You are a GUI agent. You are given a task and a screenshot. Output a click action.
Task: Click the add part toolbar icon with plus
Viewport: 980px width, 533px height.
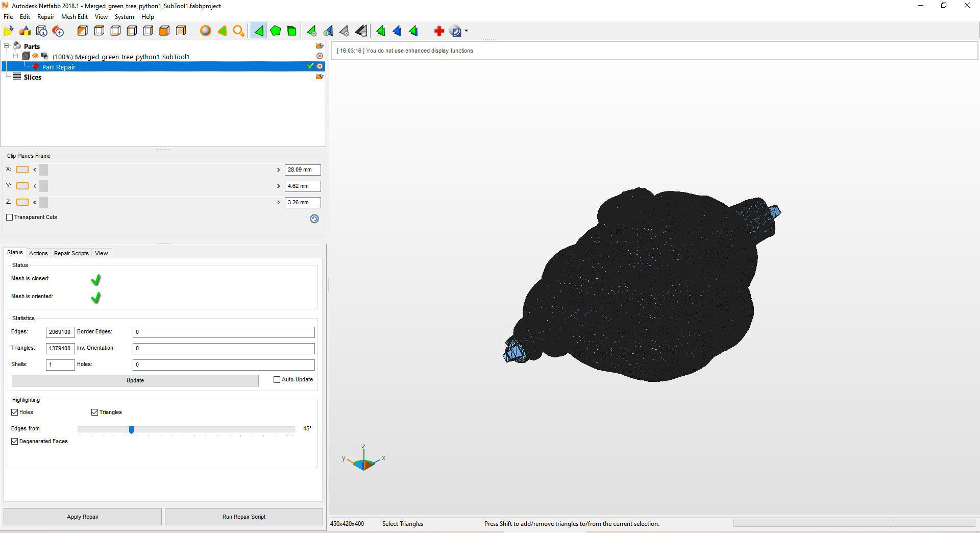coord(58,31)
